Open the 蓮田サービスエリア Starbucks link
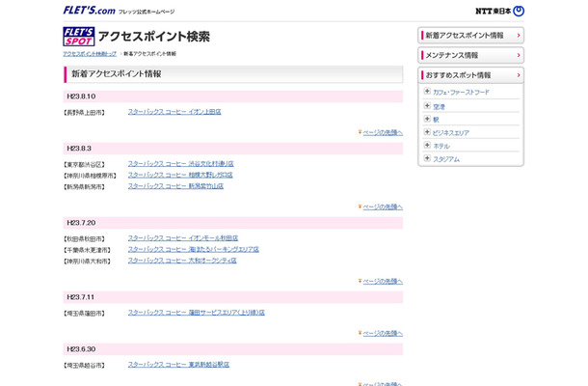The image size is (588, 386). [x=196, y=313]
